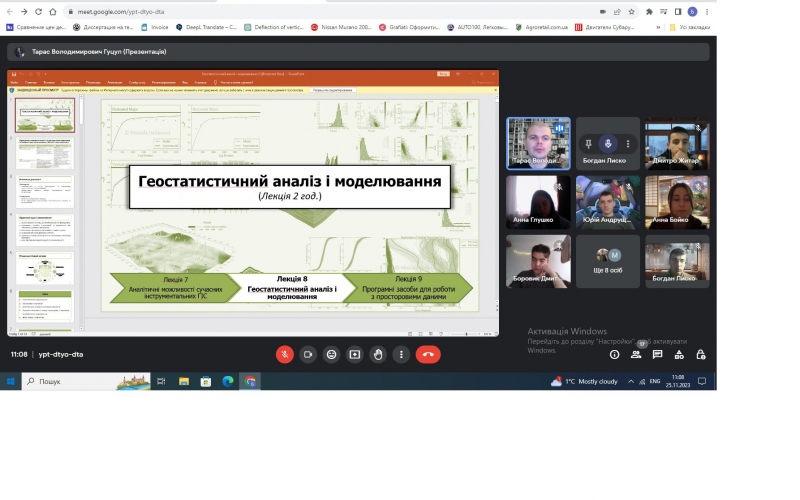Screen dimensions: 800x500
Task: Unmute the microphone in Meet
Action: 285,355
